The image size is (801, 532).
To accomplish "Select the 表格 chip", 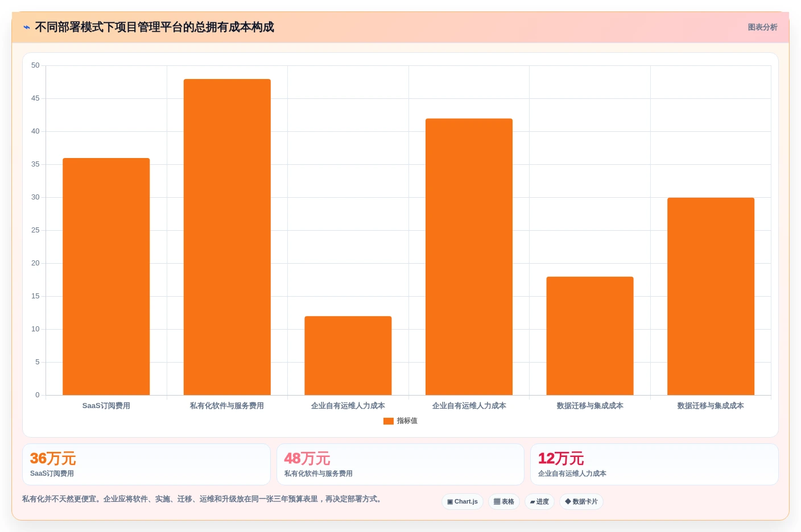I will click(x=504, y=501).
